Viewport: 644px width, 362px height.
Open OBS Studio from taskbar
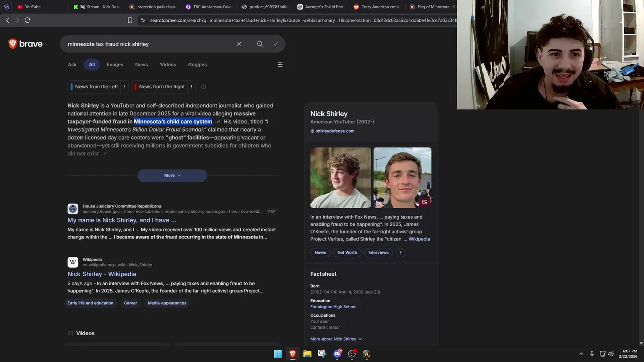tap(352, 354)
